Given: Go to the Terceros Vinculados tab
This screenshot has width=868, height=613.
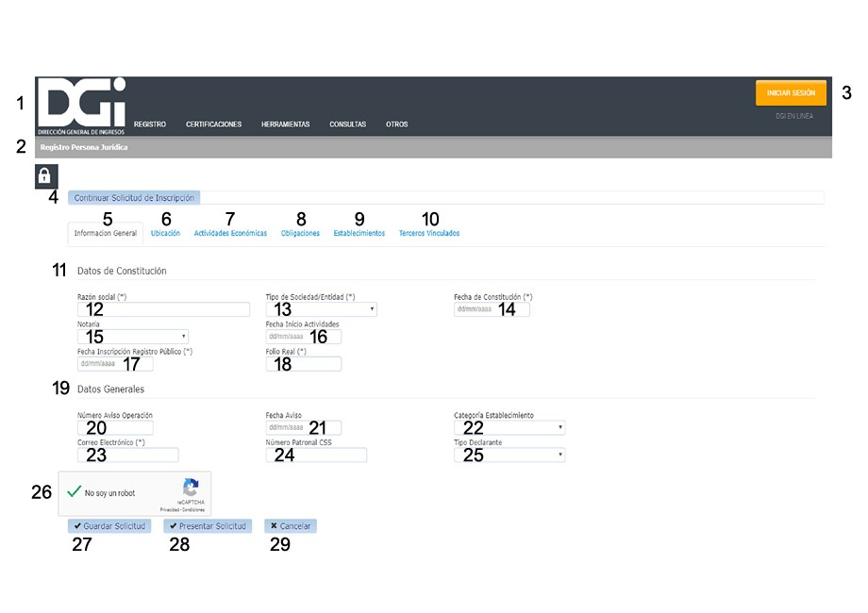Looking at the screenshot, I should [x=429, y=233].
